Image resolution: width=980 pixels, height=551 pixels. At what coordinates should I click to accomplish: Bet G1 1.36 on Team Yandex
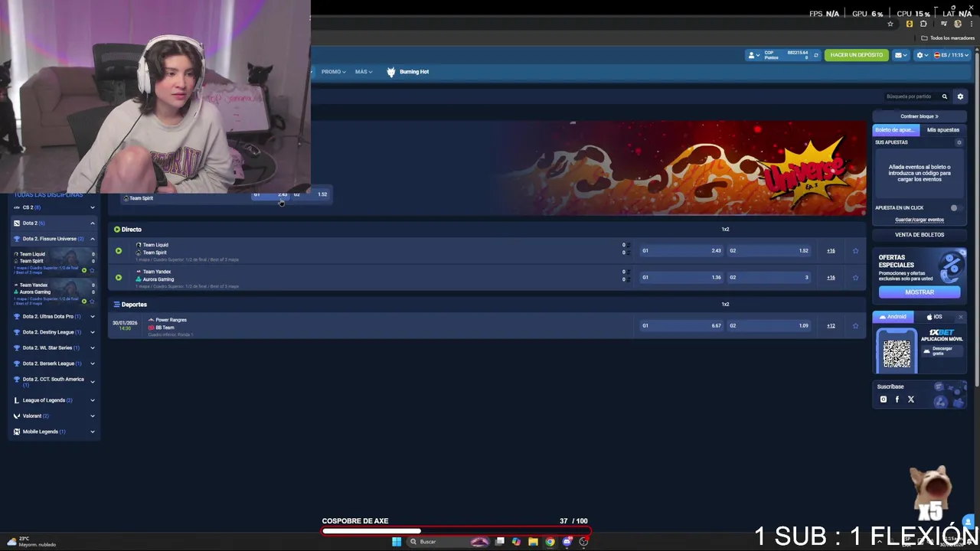pyautogui.click(x=682, y=278)
